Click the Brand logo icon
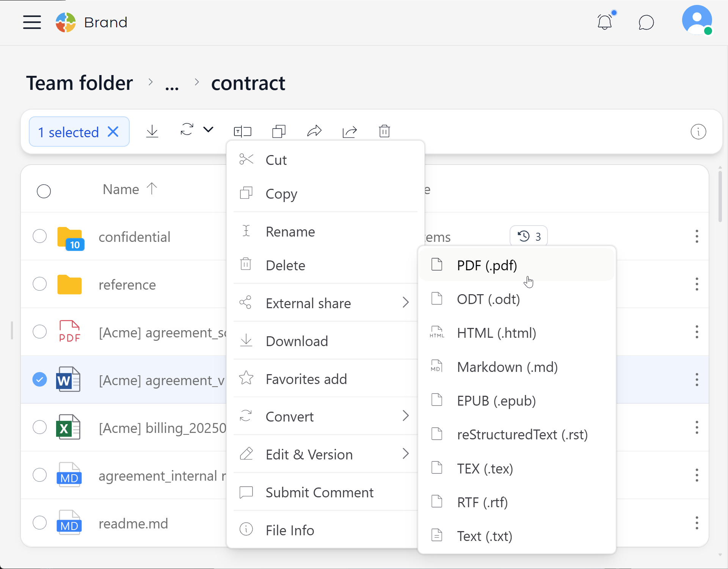 point(66,22)
